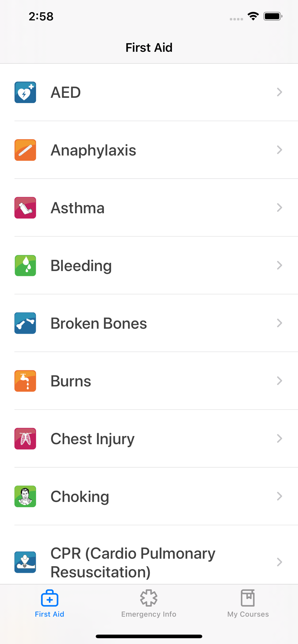
Task: Expand the Burns row chevron
Action: click(x=280, y=381)
